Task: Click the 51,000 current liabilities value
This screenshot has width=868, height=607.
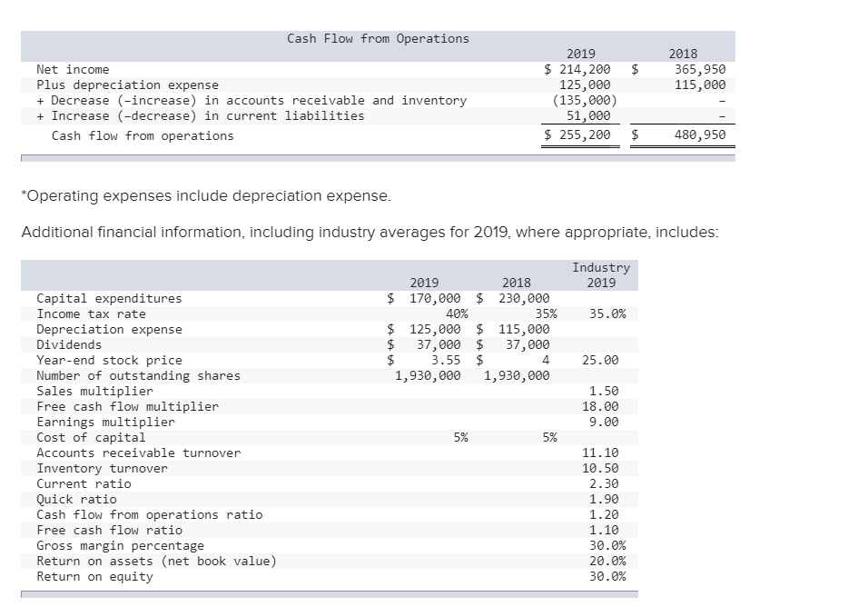Action: click(x=587, y=115)
